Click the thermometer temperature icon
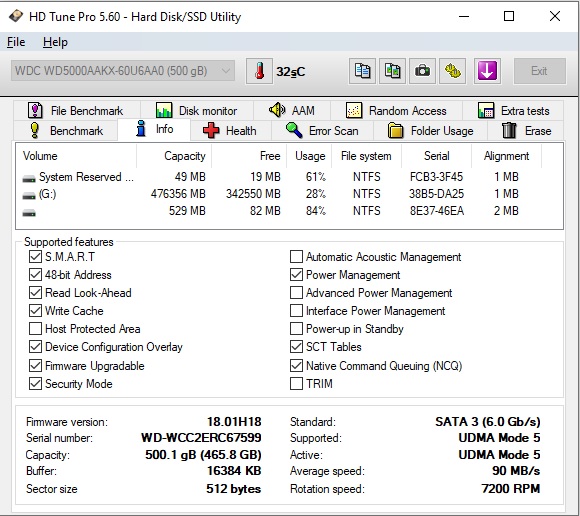Viewport: 580px width, 516px height. pyautogui.click(x=259, y=71)
